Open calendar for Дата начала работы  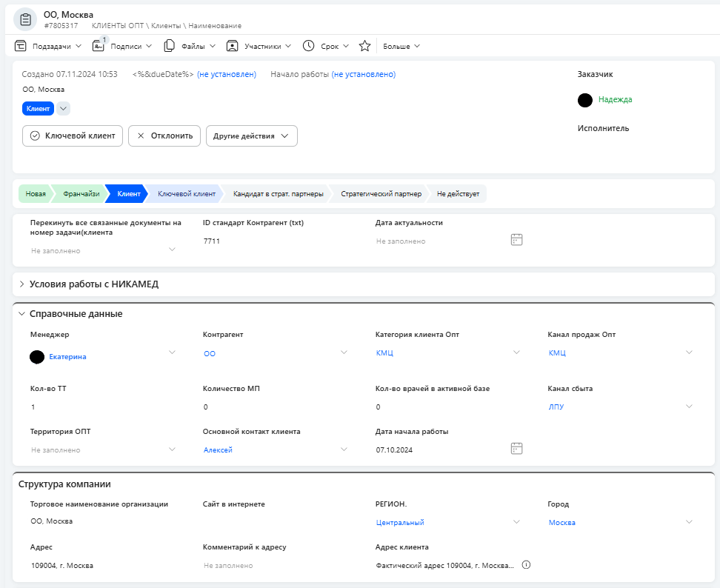[x=516, y=449]
